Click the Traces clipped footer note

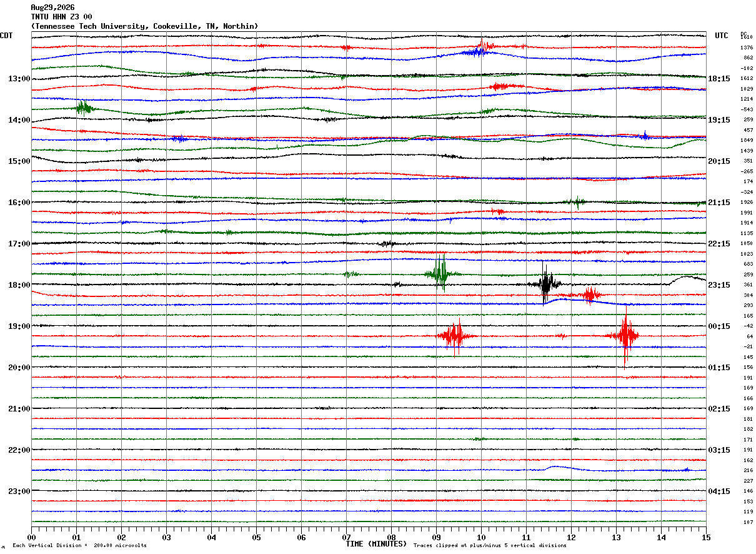point(490,546)
